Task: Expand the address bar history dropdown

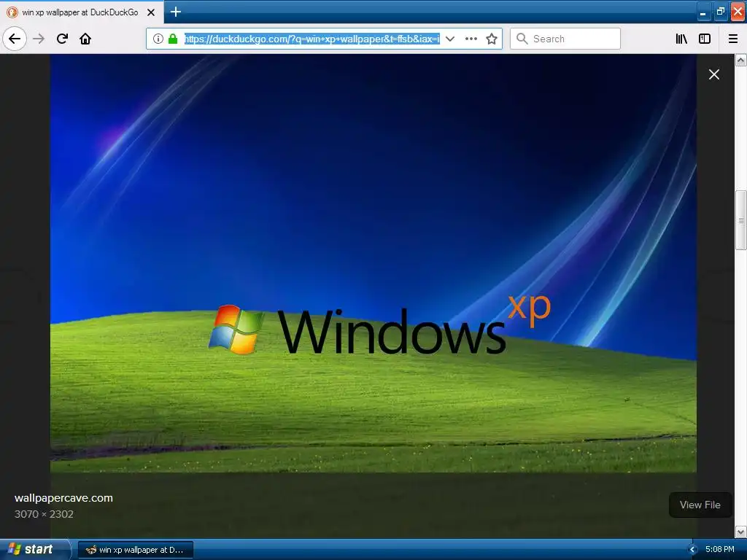Action: [x=449, y=39]
